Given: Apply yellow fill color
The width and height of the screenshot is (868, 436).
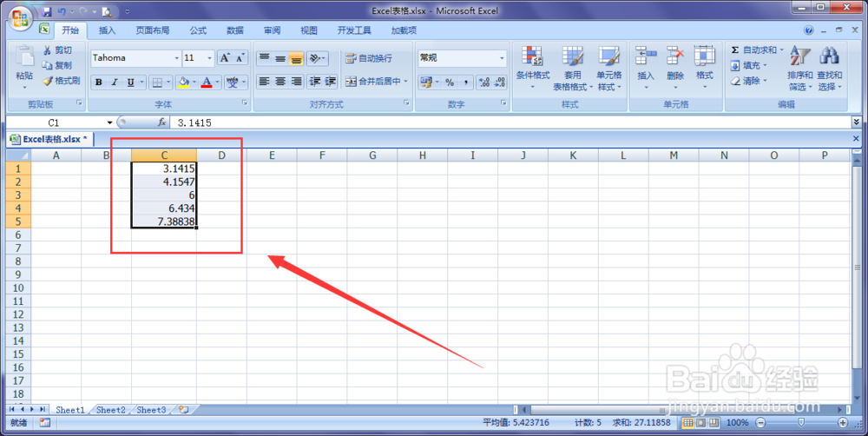Looking at the screenshot, I should coord(184,82).
